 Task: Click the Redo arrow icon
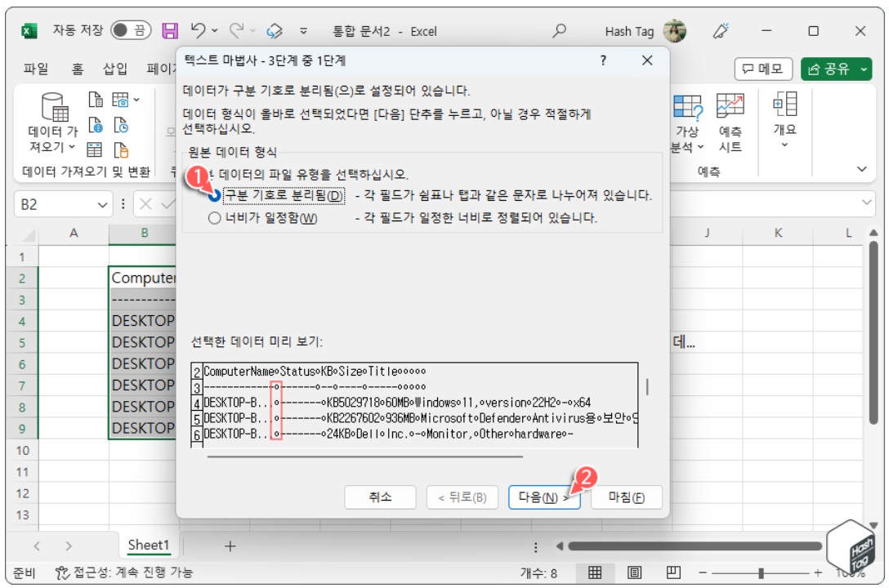[x=236, y=29]
